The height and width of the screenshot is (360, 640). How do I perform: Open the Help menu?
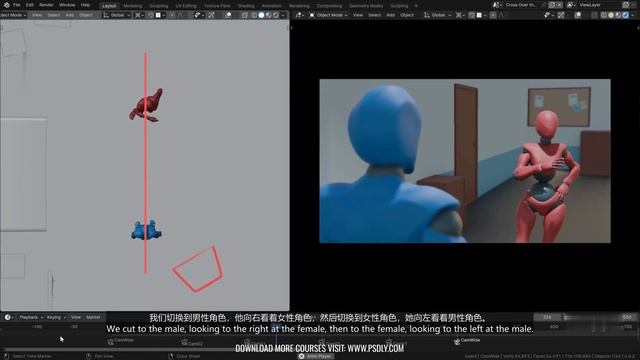85,5
